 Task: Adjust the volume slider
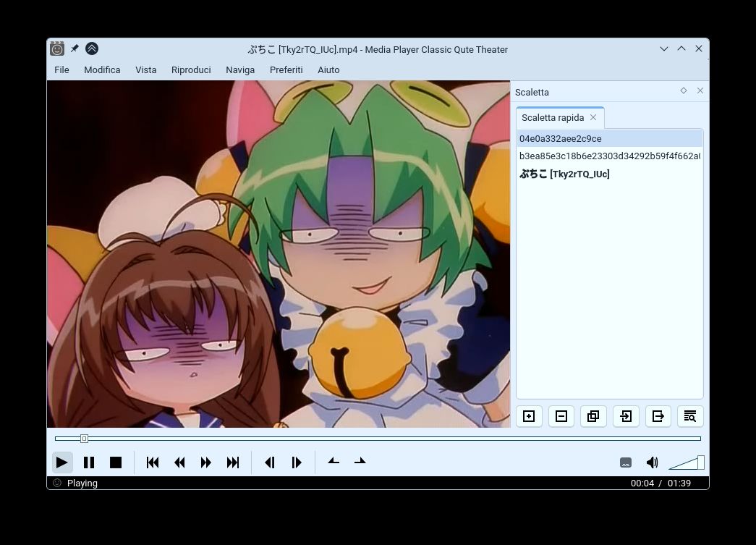686,462
